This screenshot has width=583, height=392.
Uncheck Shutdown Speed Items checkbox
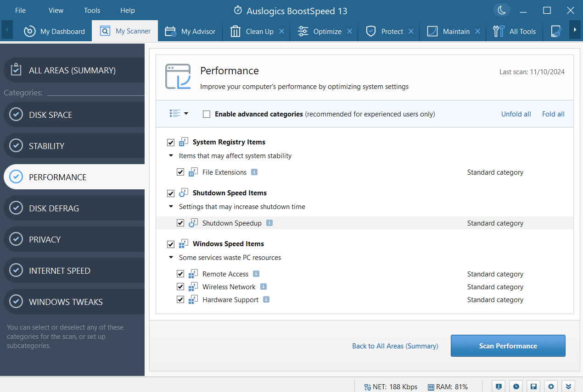click(171, 193)
